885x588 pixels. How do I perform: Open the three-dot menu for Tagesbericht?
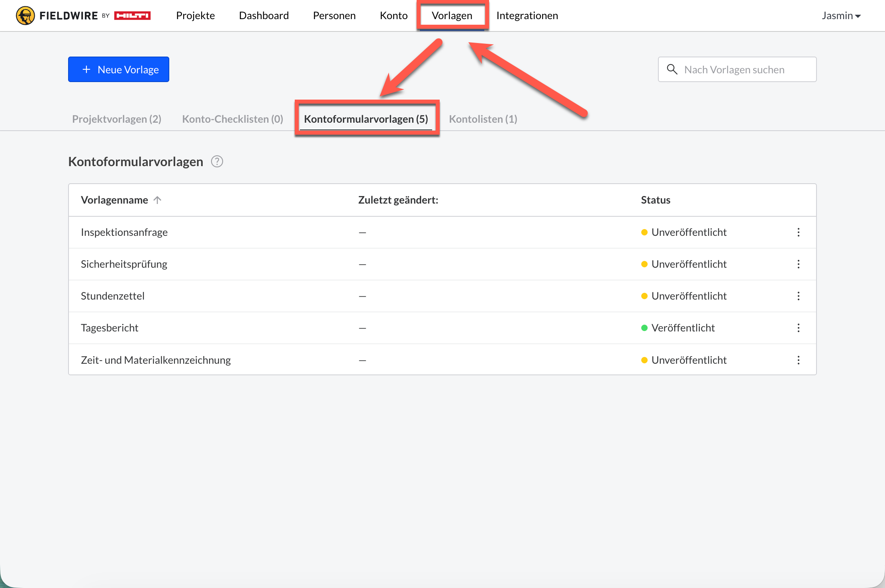798,328
